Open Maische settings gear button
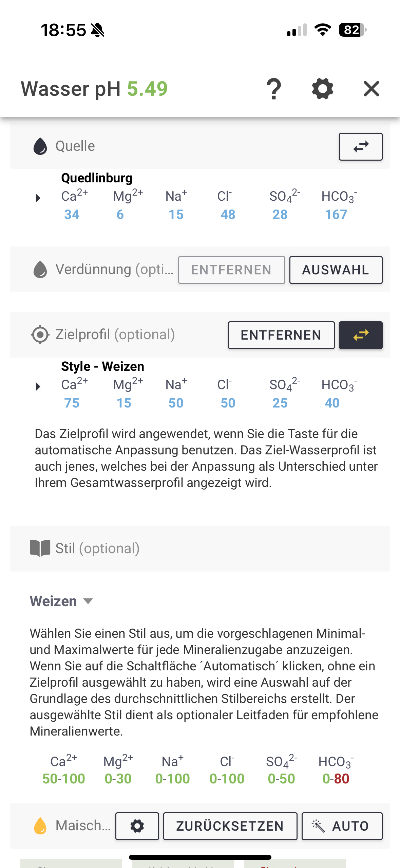The width and height of the screenshot is (400, 868). (137, 826)
